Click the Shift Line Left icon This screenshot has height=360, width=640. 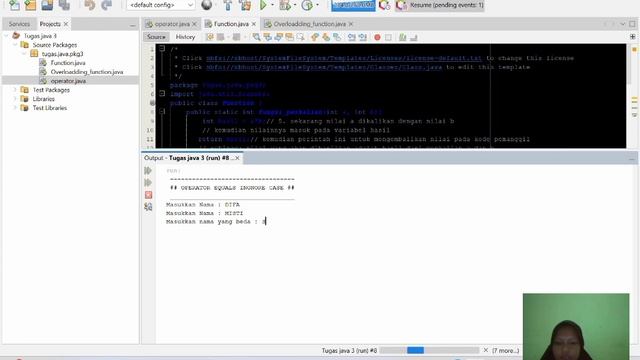tap(351, 37)
